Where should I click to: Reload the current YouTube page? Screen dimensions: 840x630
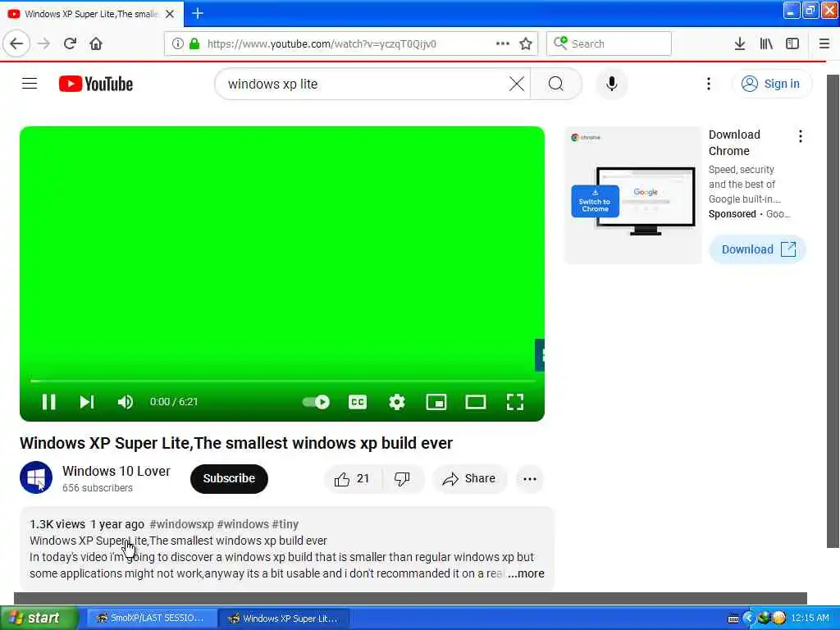click(70, 43)
